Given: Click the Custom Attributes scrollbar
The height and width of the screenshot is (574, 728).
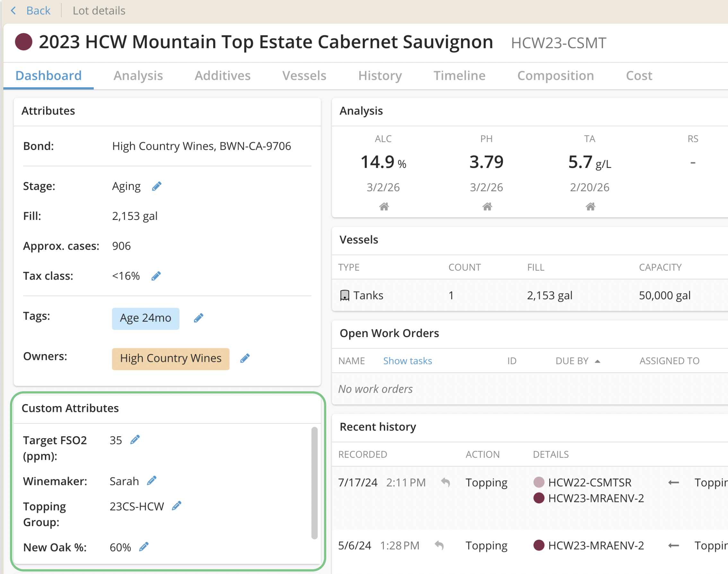Looking at the screenshot, I should click(314, 482).
